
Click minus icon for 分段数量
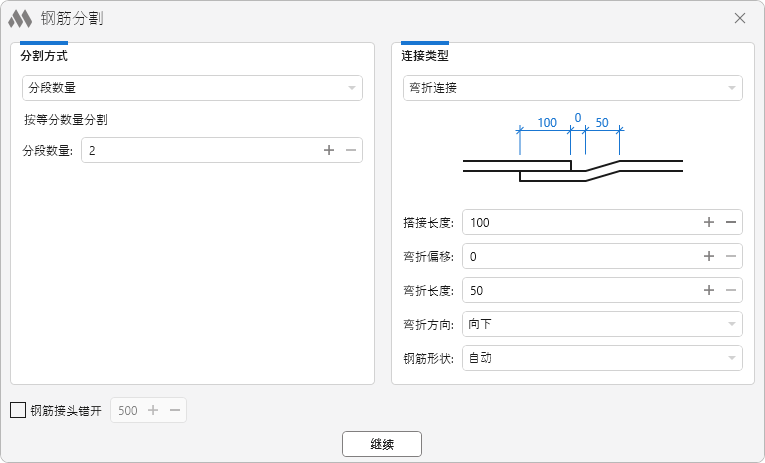[x=350, y=150]
